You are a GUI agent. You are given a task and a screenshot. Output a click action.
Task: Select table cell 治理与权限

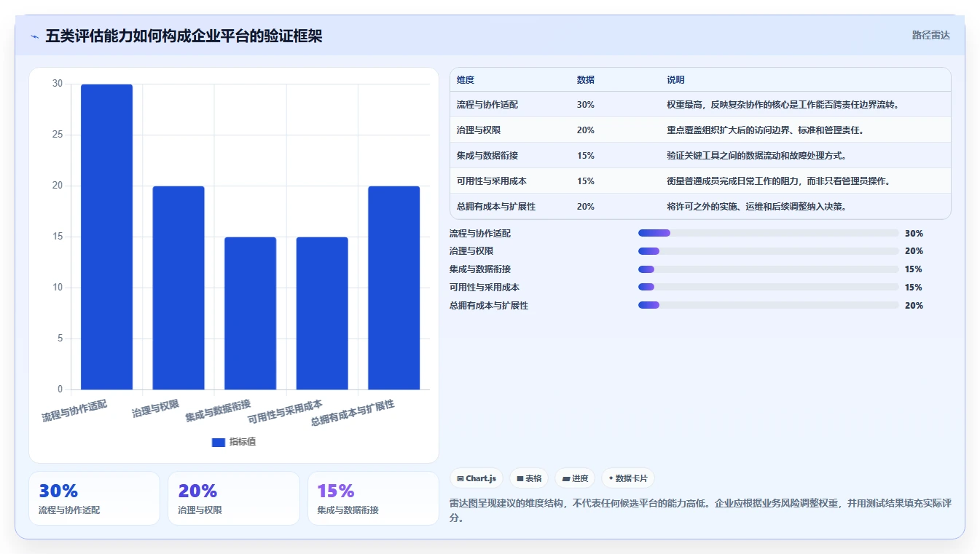[x=479, y=130]
